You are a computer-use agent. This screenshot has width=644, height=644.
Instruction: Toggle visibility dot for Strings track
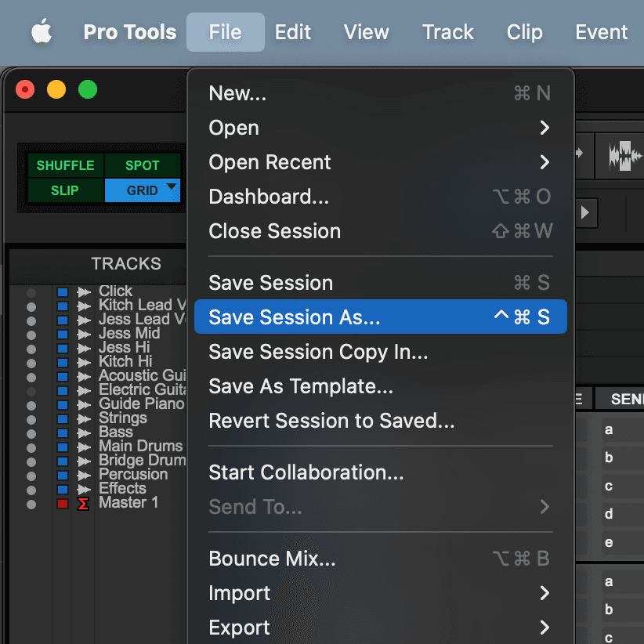coord(31,420)
